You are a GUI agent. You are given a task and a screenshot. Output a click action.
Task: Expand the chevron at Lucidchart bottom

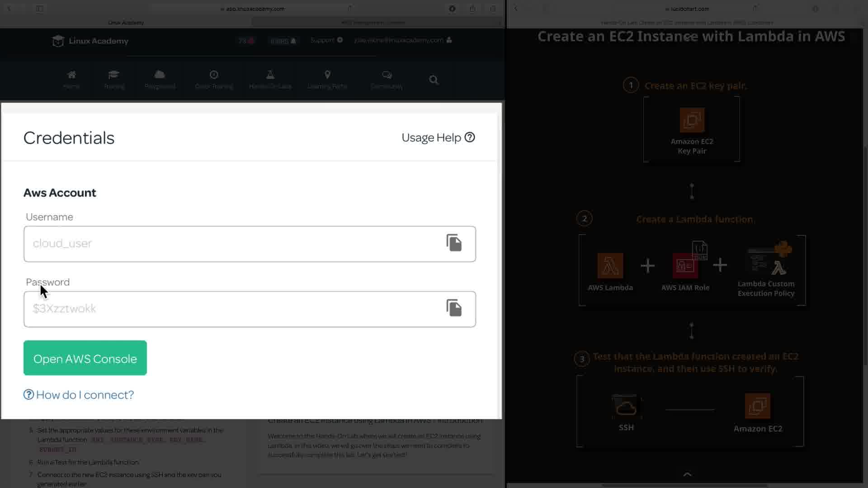[687, 474]
